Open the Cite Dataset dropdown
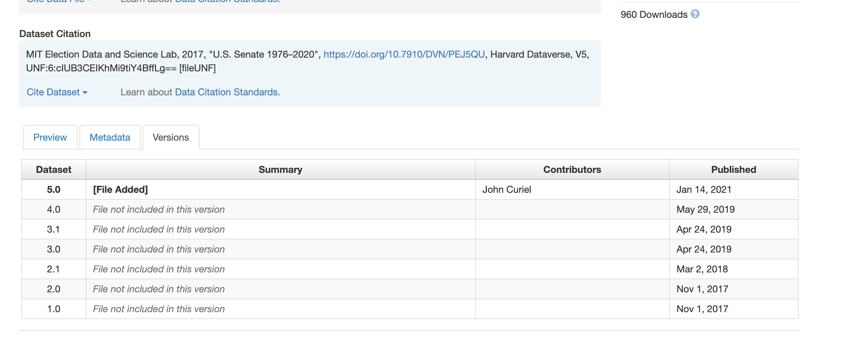The height and width of the screenshot is (341, 868). (57, 92)
